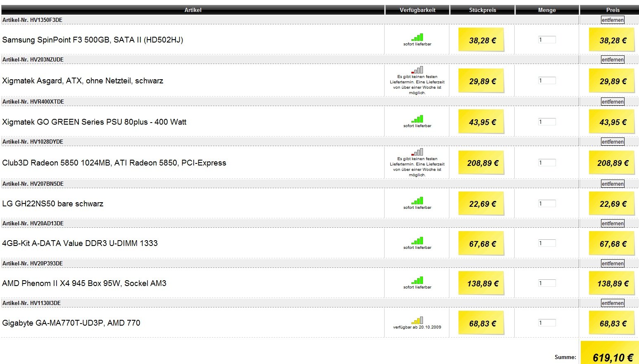Image resolution: width=639 pixels, height=364 pixels.
Task: Click unit price note 208,89 € in Stückpreis column
Action: [482, 163]
